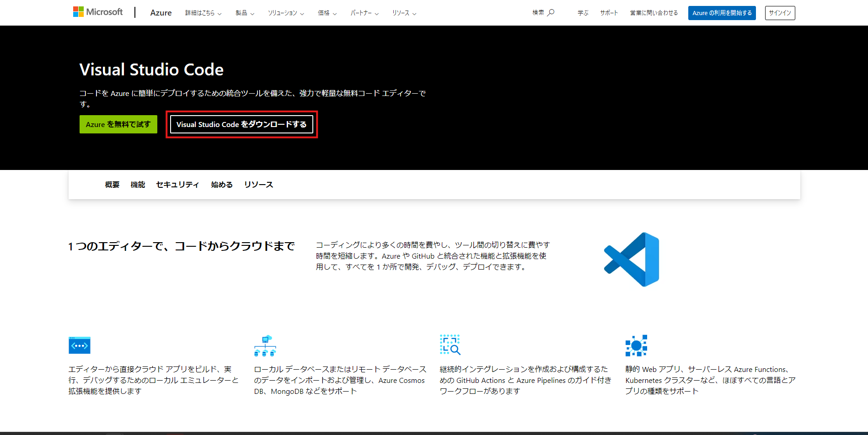Click the Azure menu item

pos(161,13)
